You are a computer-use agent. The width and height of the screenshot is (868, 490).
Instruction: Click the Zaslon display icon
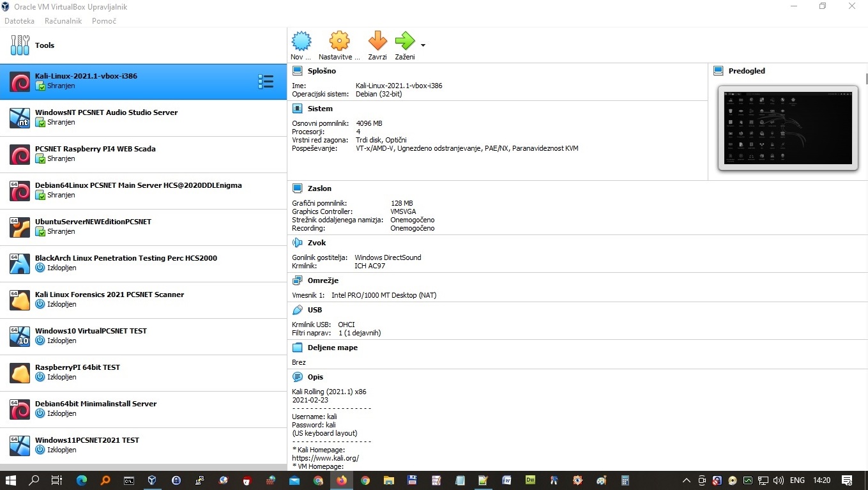(x=297, y=188)
